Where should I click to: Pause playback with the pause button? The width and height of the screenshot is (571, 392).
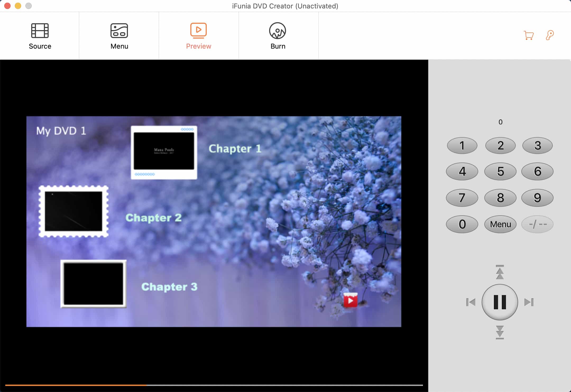click(500, 302)
